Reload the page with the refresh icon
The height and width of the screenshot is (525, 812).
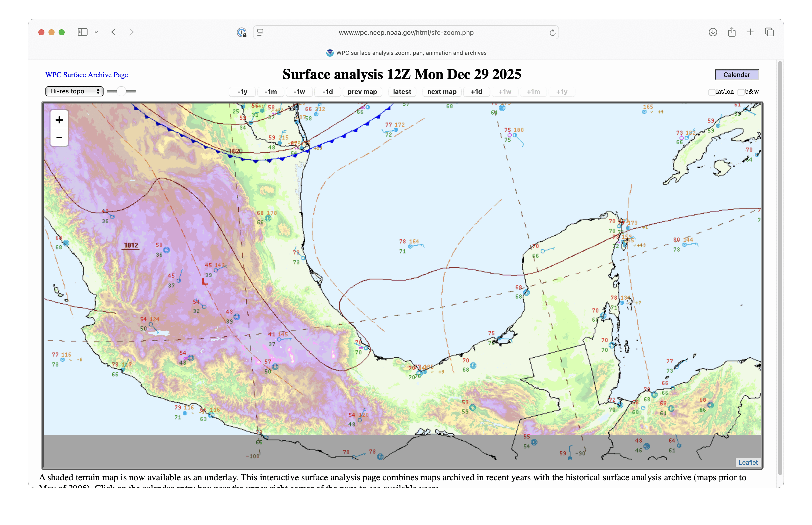pos(552,33)
